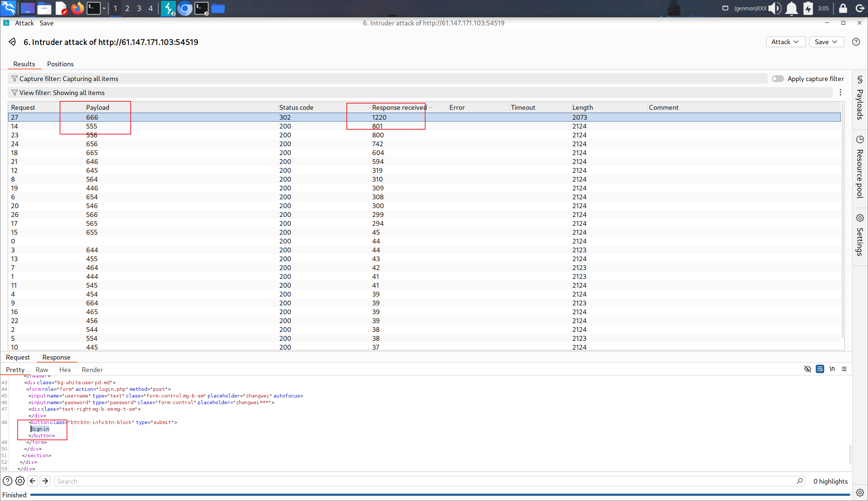Open the Payloads side panel
Image resolution: width=868 pixels, height=501 pixels.
click(x=860, y=99)
